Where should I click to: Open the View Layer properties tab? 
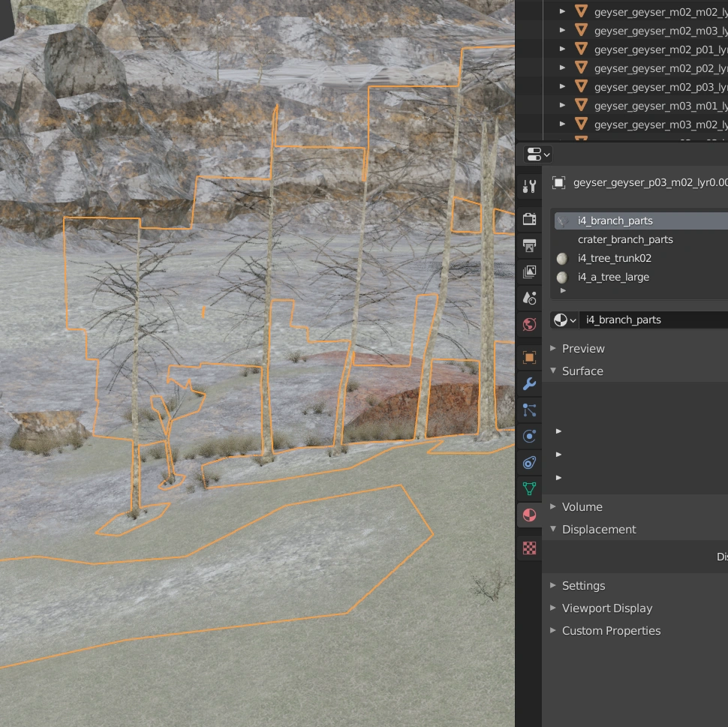[x=529, y=272]
